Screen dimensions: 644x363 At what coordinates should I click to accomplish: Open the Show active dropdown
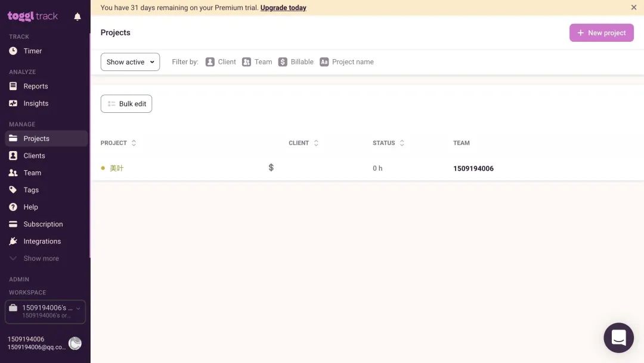point(130,61)
